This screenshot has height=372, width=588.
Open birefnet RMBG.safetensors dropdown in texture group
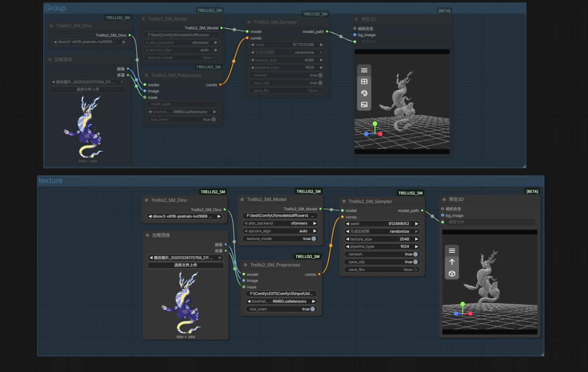(281, 301)
